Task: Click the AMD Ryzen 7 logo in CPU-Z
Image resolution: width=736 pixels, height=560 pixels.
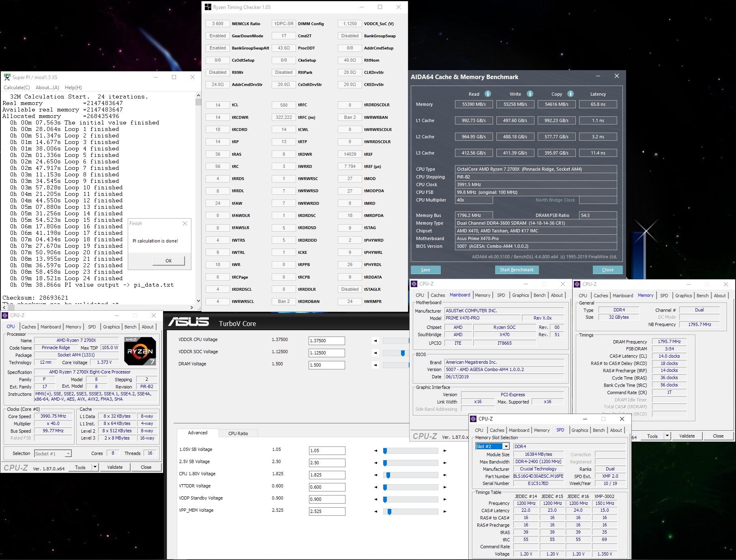Action: pos(140,351)
